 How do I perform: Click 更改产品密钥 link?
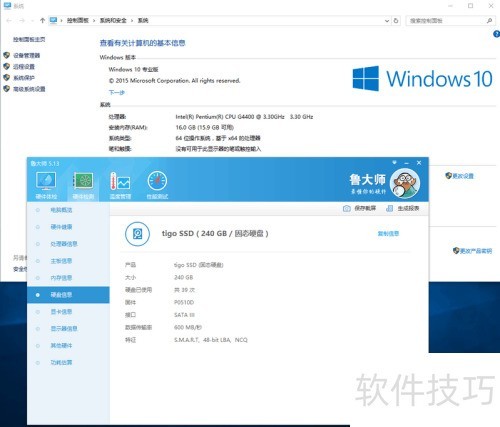coord(476,251)
